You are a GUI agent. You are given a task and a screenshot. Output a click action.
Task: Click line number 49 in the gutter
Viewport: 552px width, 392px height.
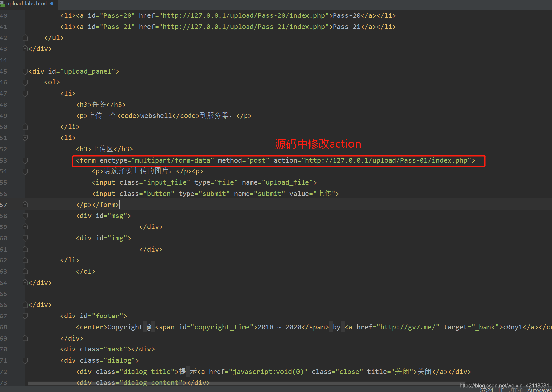[4, 116]
